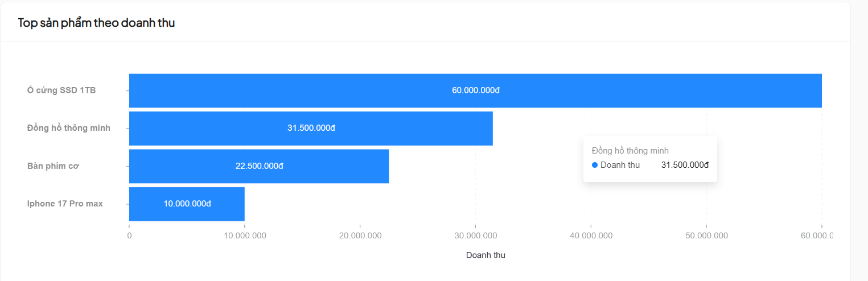Click the 20.000.000 axis tick label

tap(360, 235)
